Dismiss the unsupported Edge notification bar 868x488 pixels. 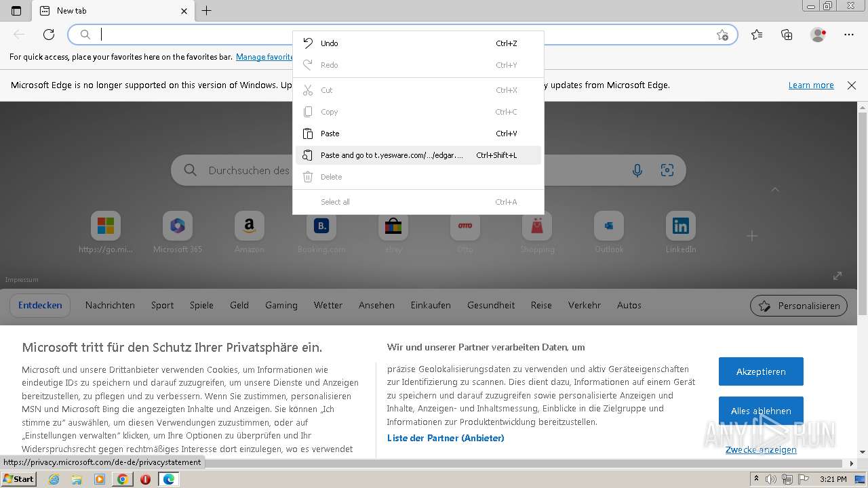point(852,85)
